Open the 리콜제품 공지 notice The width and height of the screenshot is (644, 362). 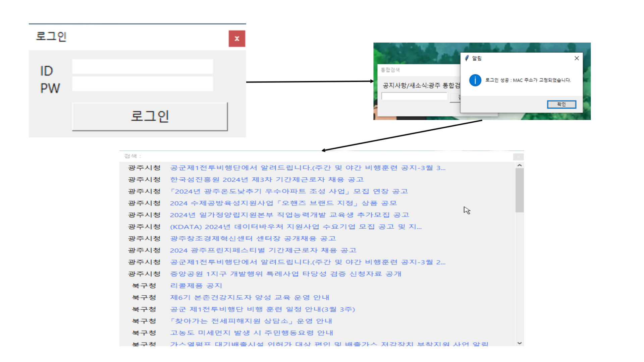point(196,286)
